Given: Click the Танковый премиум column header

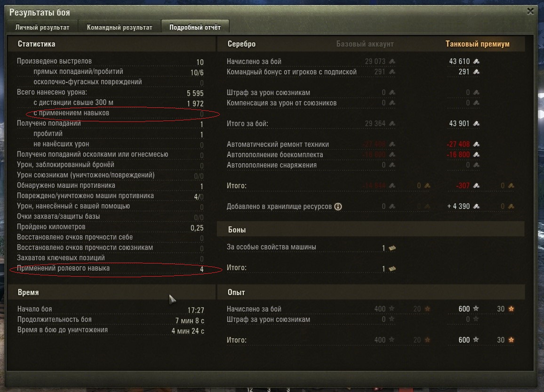Looking at the screenshot, I should click(x=477, y=44).
